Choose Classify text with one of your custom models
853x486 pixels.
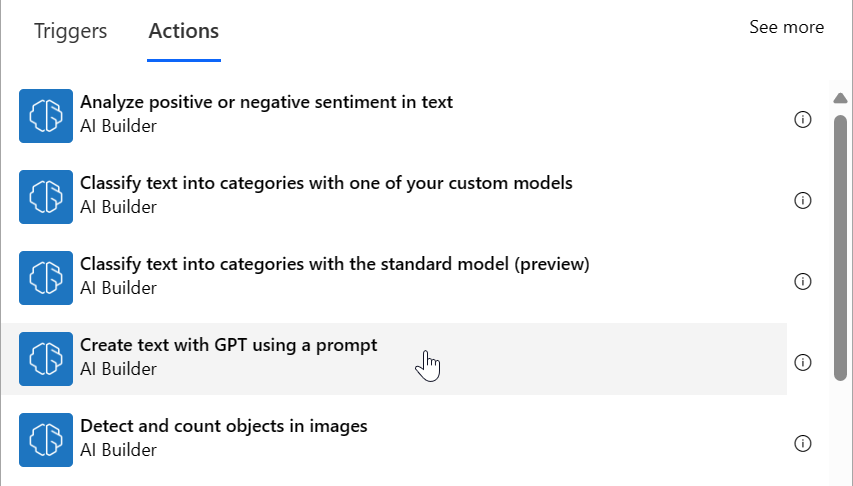point(326,183)
